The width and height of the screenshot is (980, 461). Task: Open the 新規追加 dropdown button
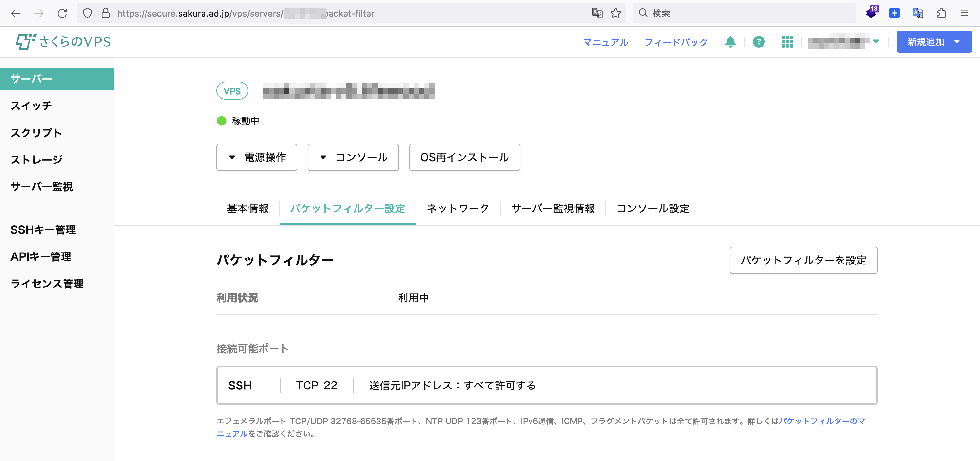934,42
